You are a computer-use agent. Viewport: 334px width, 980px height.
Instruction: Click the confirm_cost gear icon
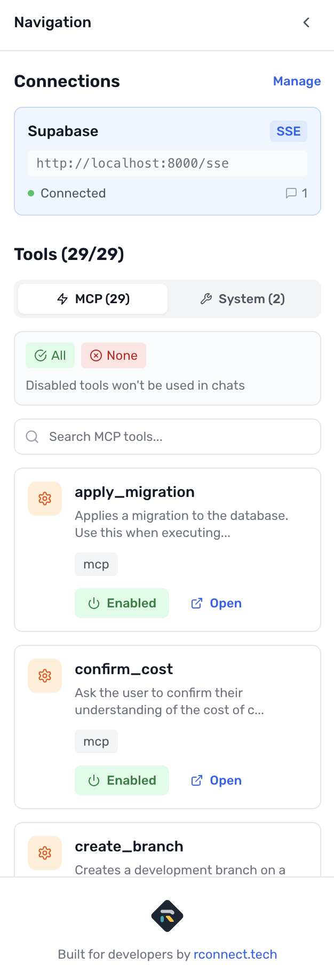click(45, 676)
